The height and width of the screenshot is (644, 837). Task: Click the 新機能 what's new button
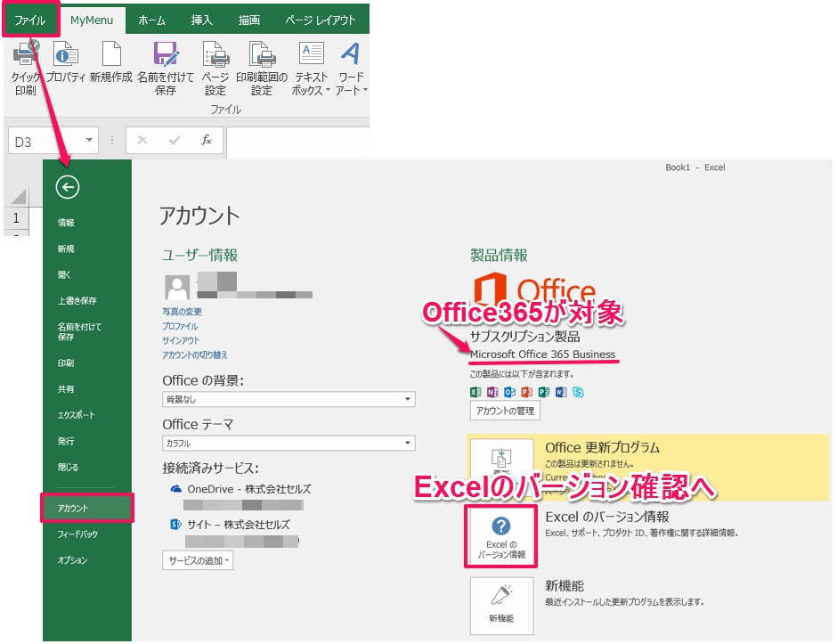point(502,606)
